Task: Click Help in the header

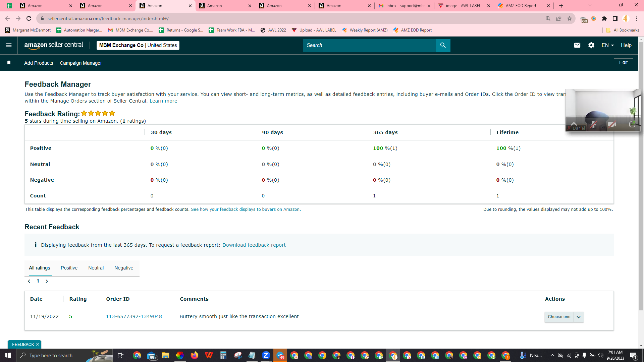Action: tap(626, 45)
